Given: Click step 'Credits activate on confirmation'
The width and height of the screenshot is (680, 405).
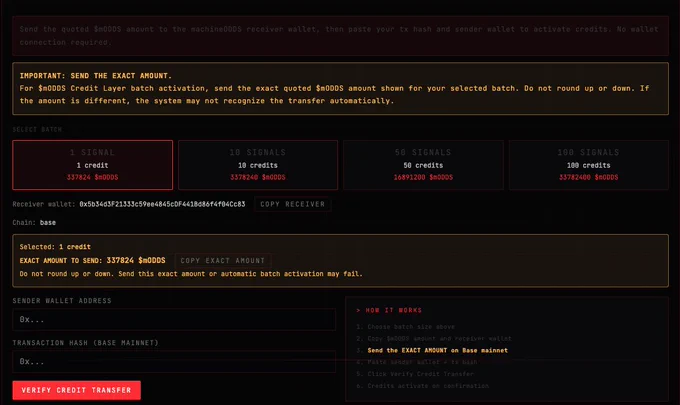Looking at the screenshot, I should pos(428,386).
